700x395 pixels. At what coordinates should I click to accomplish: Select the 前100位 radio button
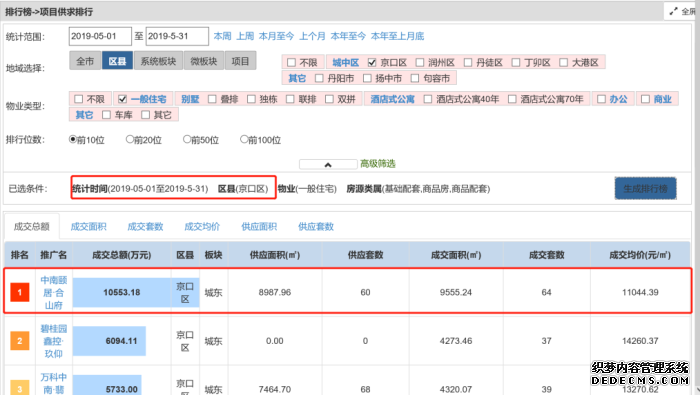click(x=244, y=139)
